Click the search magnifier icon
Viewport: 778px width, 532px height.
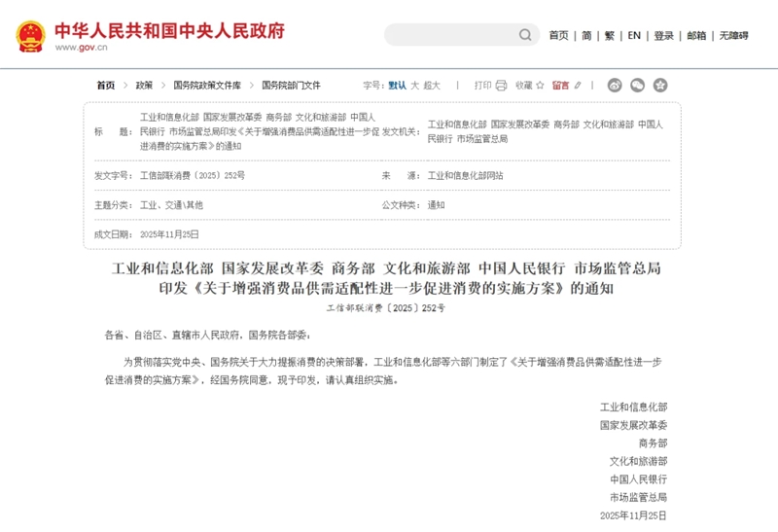[x=526, y=35]
